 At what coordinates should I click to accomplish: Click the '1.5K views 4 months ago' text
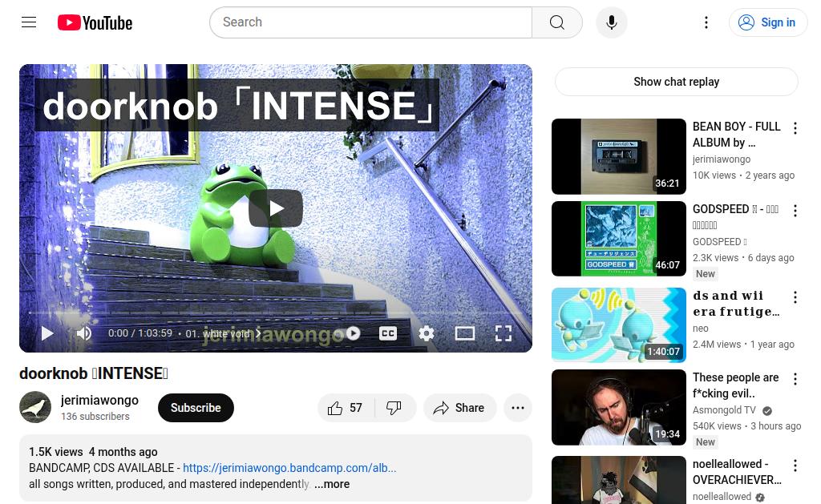pyautogui.click(x=93, y=452)
